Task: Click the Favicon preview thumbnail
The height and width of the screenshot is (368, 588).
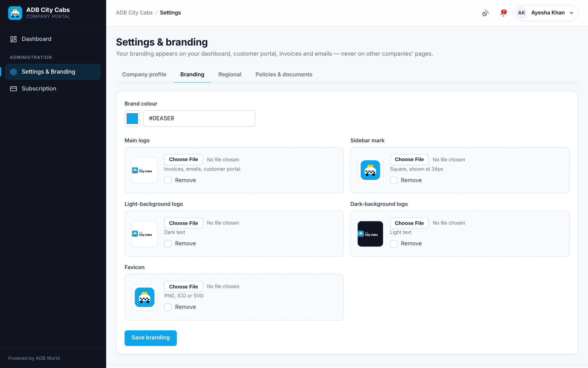Action: [x=145, y=297]
